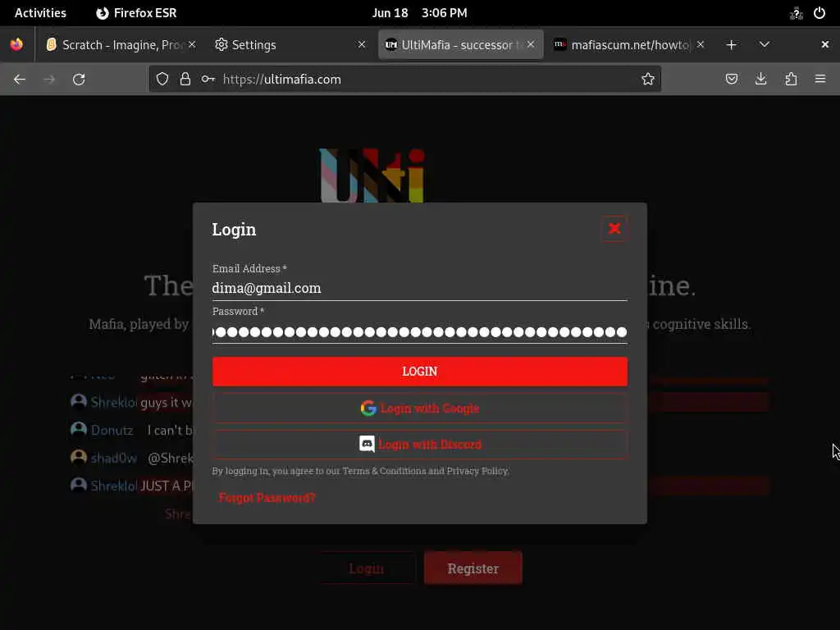Image resolution: width=840 pixels, height=630 pixels.
Task: Click the Email Address input field
Action: [x=419, y=288]
